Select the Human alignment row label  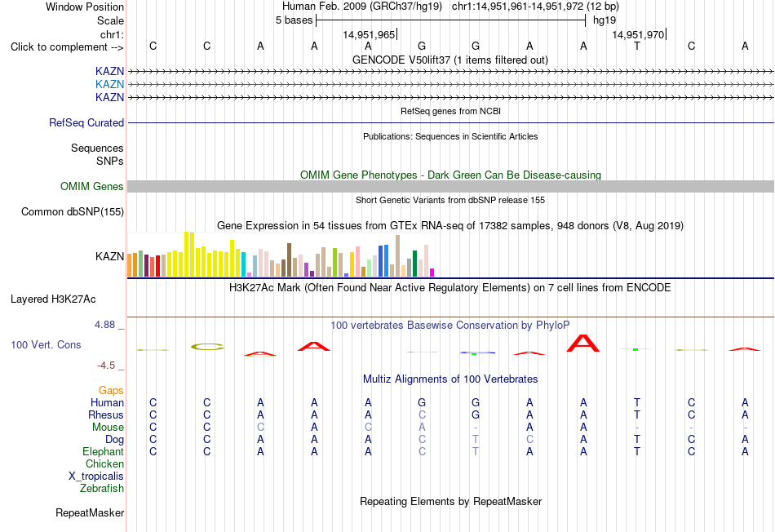pyautogui.click(x=107, y=403)
